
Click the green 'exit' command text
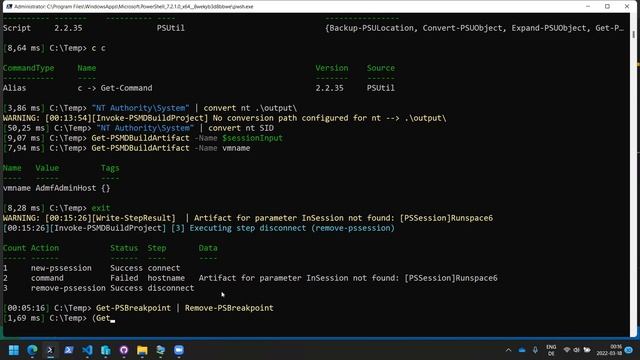(101, 208)
